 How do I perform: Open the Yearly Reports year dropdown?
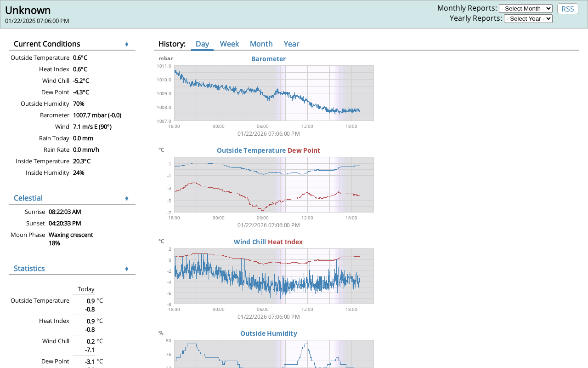(x=528, y=18)
